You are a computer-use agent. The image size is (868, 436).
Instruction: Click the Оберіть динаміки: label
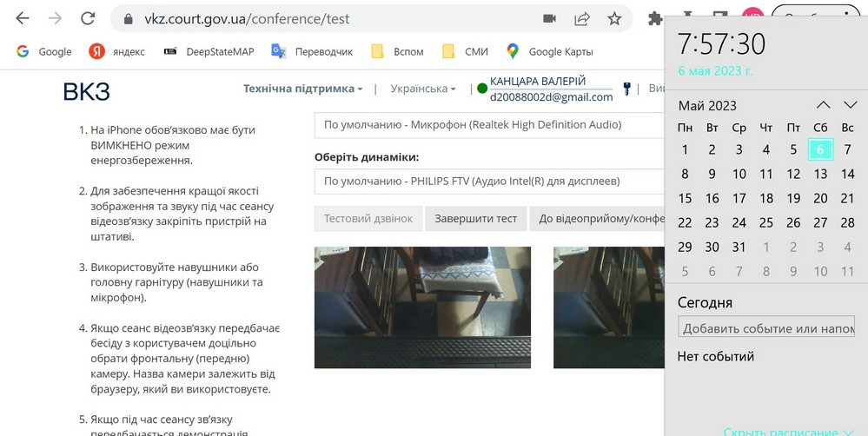(x=367, y=157)
